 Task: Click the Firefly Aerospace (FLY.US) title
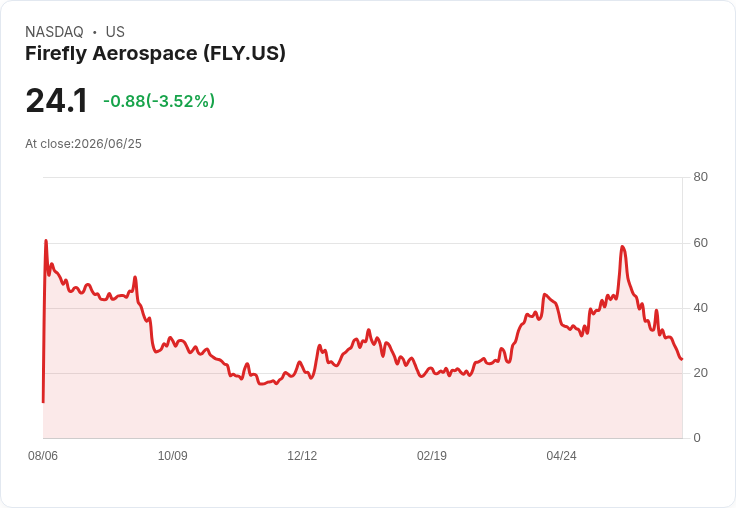155,54
